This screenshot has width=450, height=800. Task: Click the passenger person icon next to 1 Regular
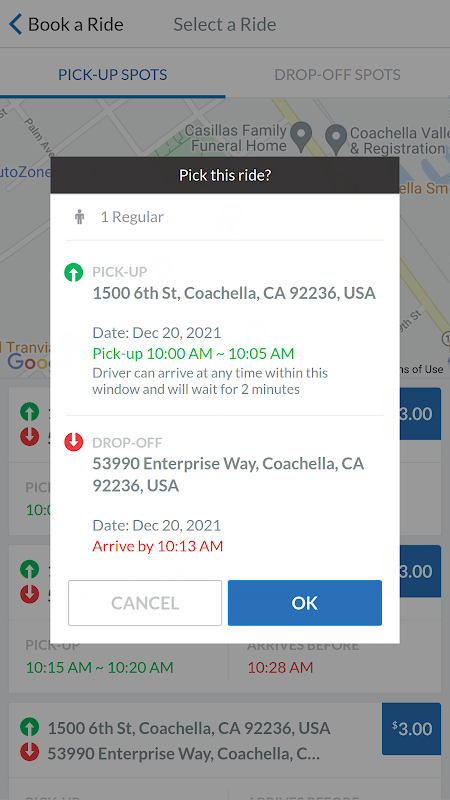coord(79,217)
